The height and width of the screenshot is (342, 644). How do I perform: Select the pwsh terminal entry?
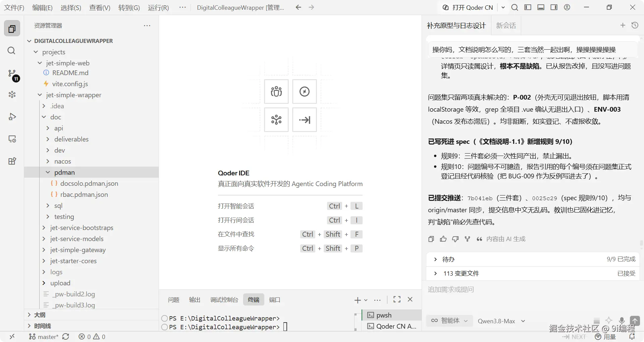[x=392, y=315]
